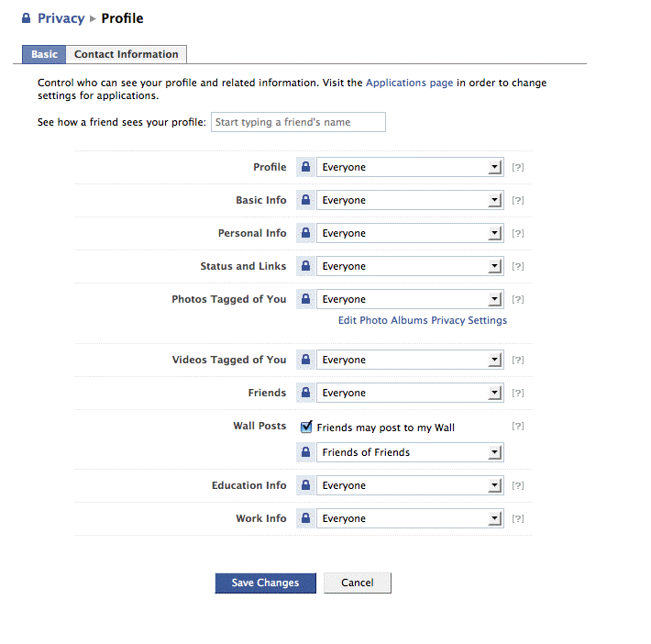Click the Save Changes button
This screenshot has width=651, height=644.
click(x=265, y=583)
